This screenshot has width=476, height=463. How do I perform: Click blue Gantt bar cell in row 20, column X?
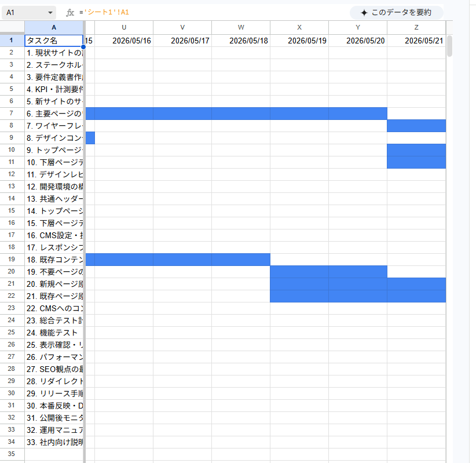pyautogui.click(x=299, y=272)
